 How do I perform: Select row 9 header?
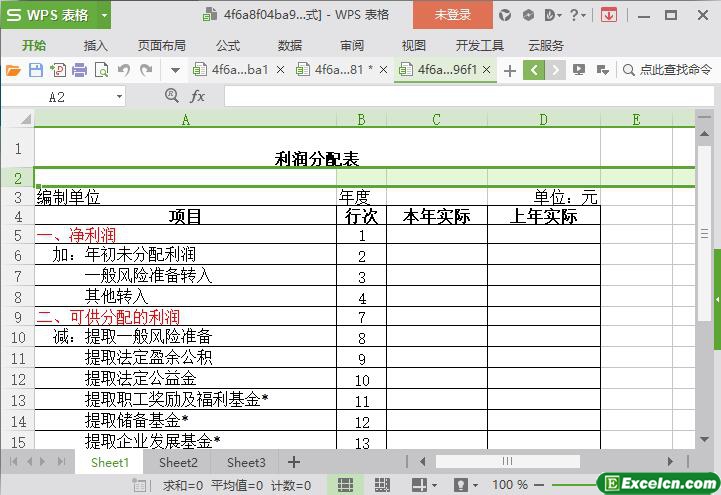(x=17, y=317)
